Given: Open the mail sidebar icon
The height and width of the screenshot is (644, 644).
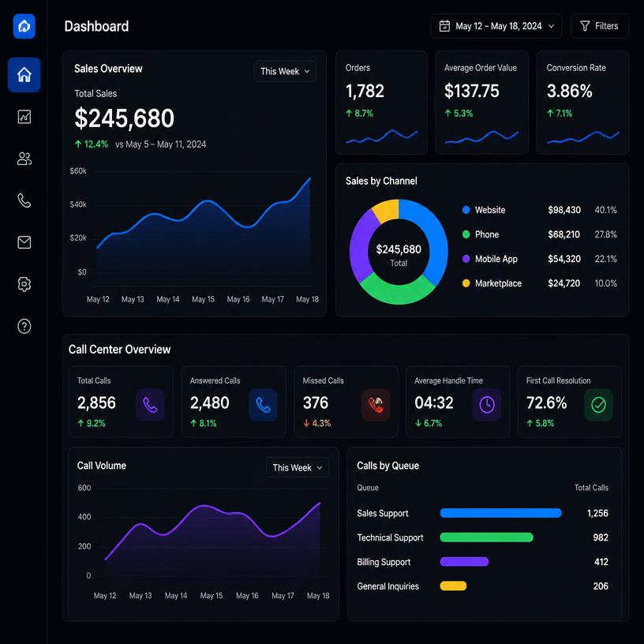Looking at the screenshot, I should tap(24, 242).
